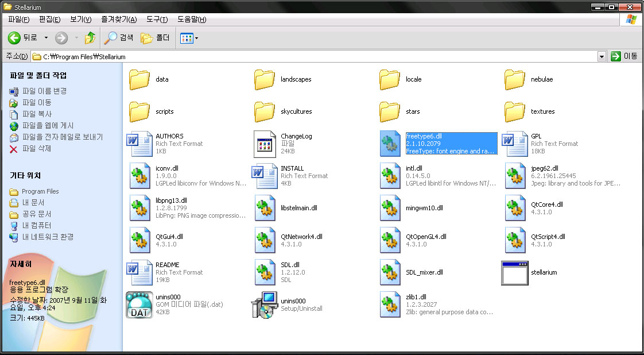Select the skycultures folder icon
Screen dimensions: 644x355
[265, 112]
